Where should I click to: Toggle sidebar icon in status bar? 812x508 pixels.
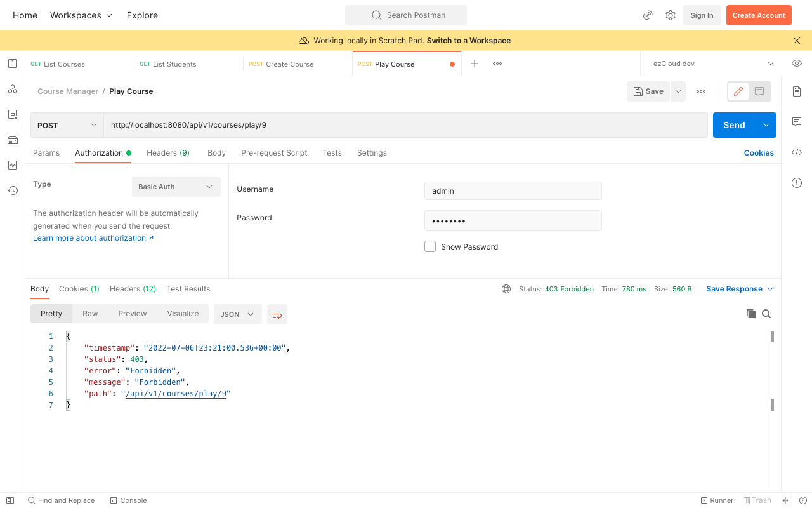point(10,500)
